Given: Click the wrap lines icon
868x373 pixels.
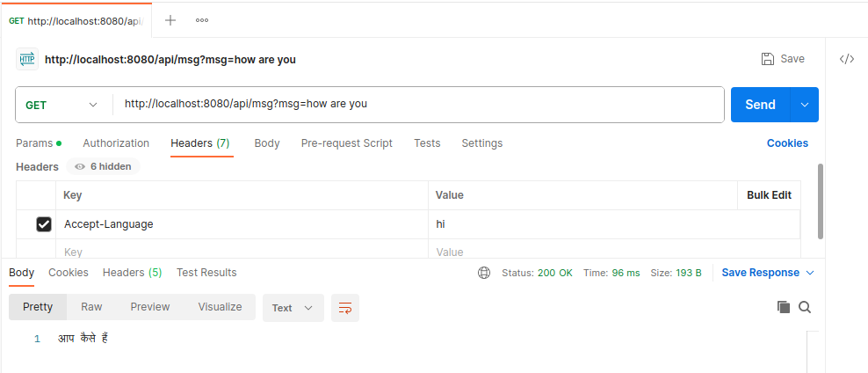Looking at the screenshot, I should coord(345,308).
